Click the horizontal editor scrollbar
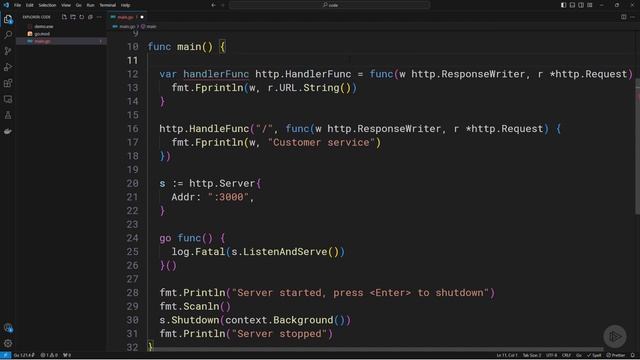640x360 pixels. click(376, 349)
